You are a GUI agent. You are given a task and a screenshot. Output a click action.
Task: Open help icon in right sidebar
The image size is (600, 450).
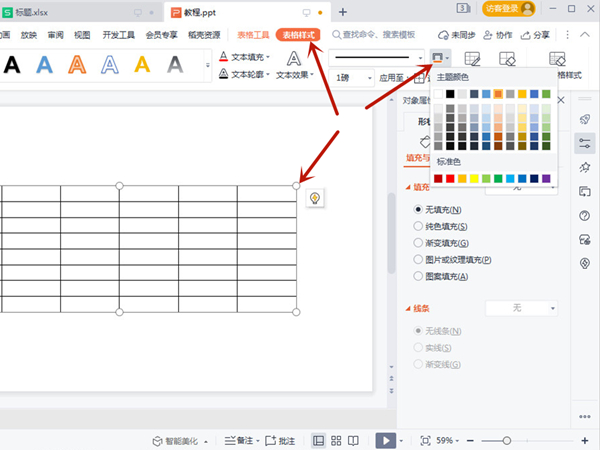[x=585, y=215]
